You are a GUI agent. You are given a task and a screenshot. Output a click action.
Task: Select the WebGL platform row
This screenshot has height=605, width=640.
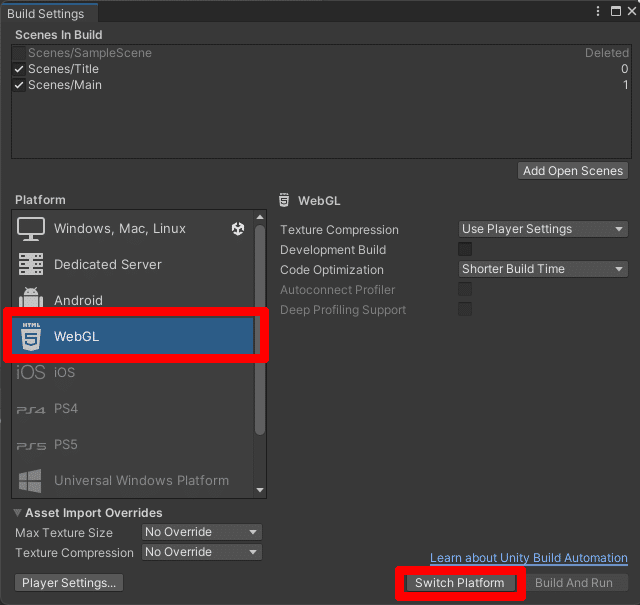[x=133, y=336]
